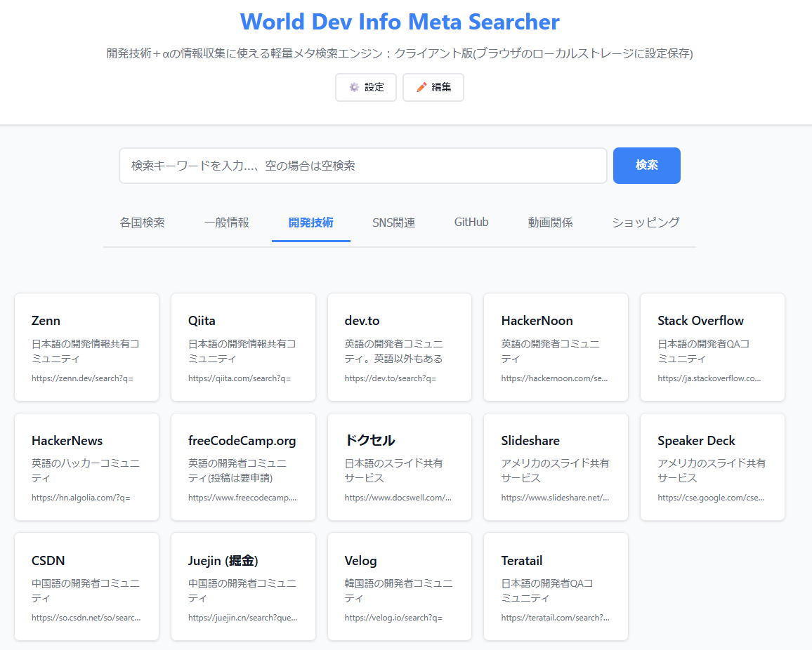The image size is (812, 650).
Task: Select the 各国検索 tab
Action: pos(143,222)
